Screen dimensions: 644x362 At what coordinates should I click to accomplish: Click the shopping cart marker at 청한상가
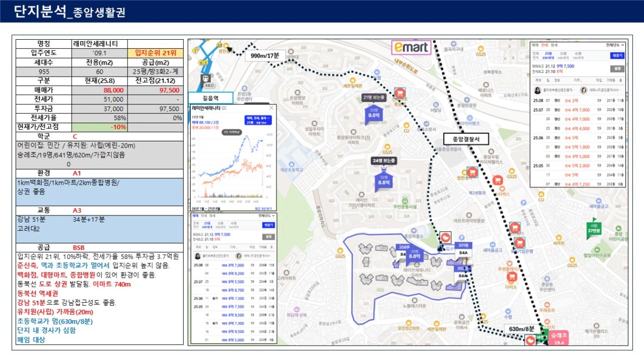pyautogui.click(x=472, y=172)
